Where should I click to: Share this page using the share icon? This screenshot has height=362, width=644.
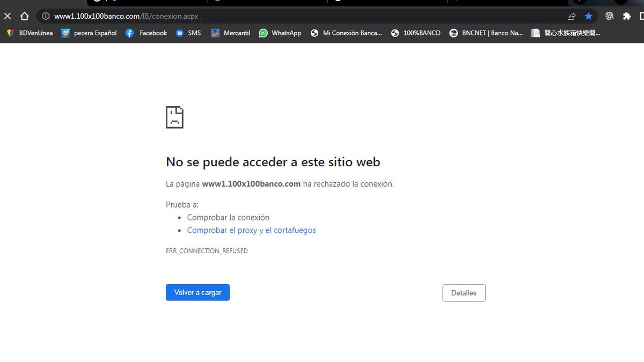coord(572,16)
